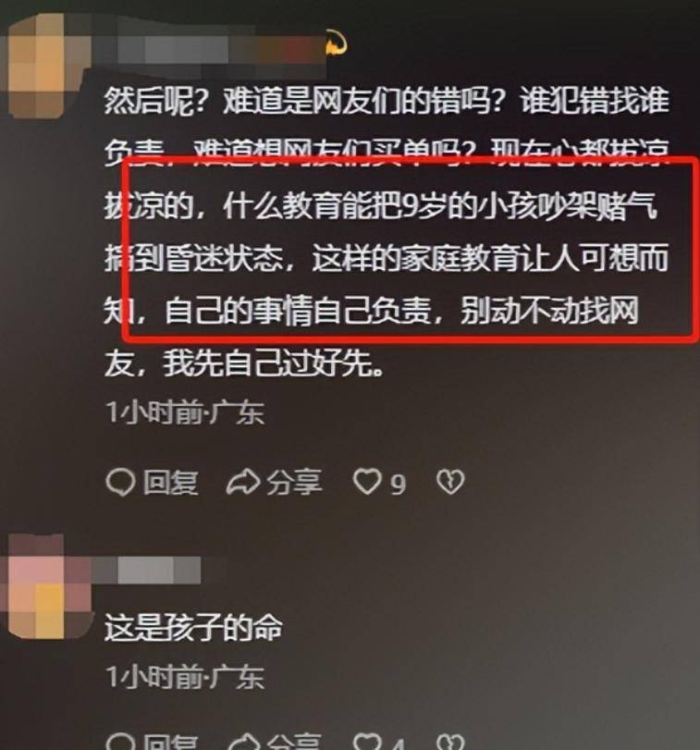Tap the reply speech-bubble icon under the 然后呢 comment
The width and height of the screenshot is (700, 750).
pyautogui.click(x=120, y=482)
